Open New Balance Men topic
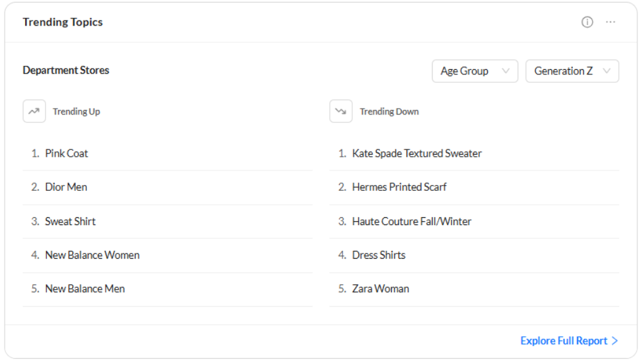The height and width of the screenshot is (364, 640). (x=85, y=288)
